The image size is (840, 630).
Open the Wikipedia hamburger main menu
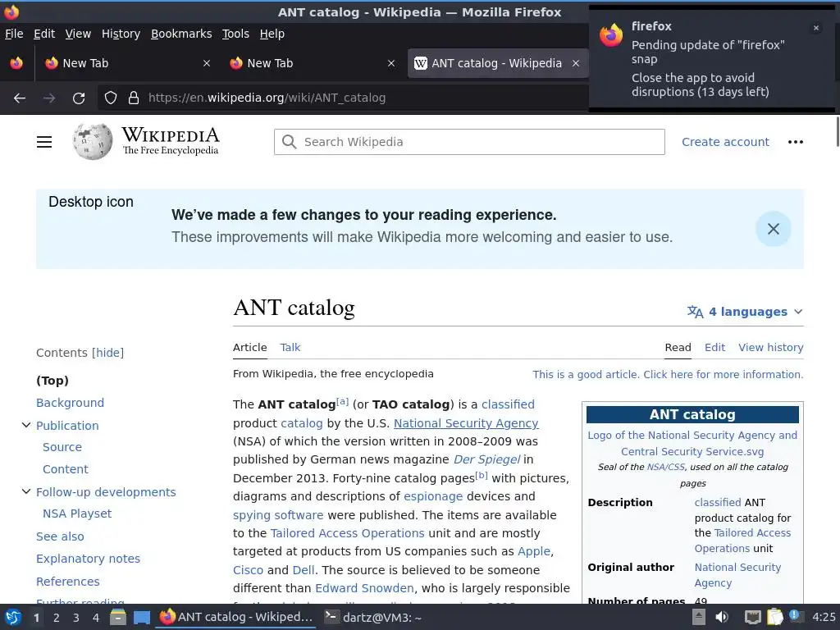(x=44, y=142)
